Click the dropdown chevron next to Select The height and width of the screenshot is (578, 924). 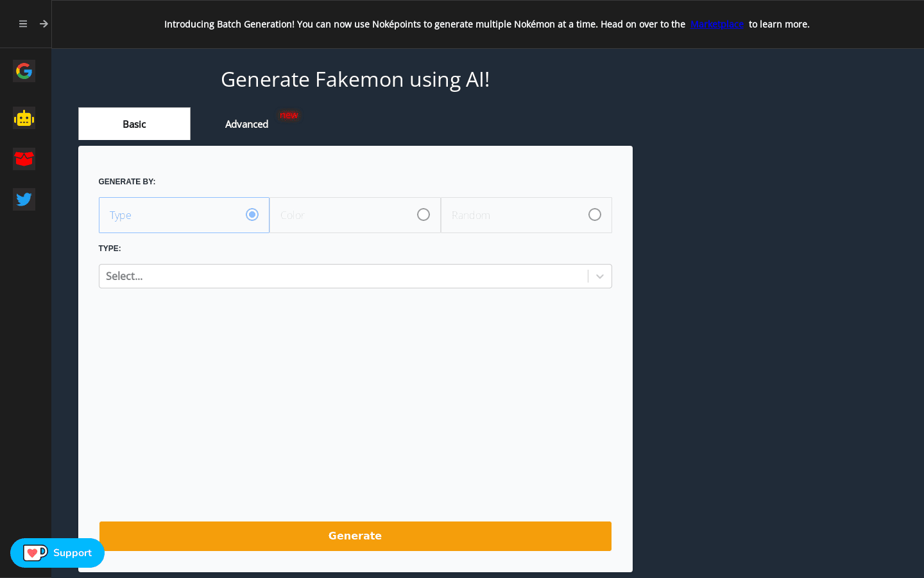click(600, 276)
